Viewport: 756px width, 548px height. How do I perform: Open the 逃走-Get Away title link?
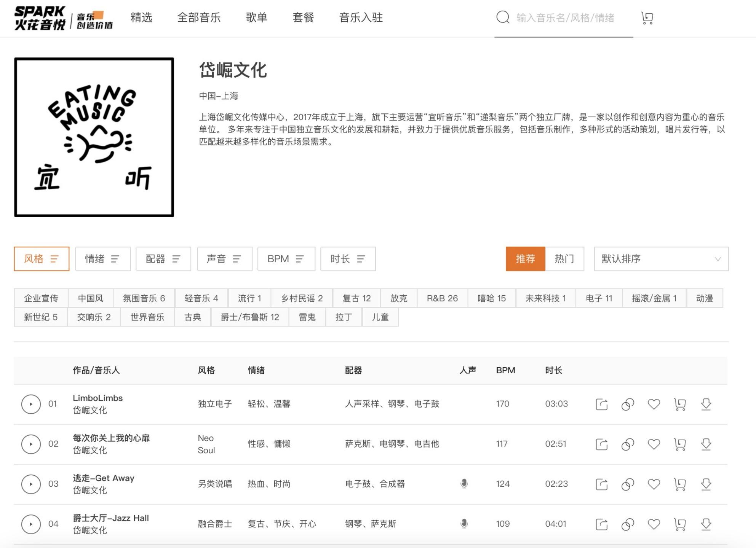[104, 478]
